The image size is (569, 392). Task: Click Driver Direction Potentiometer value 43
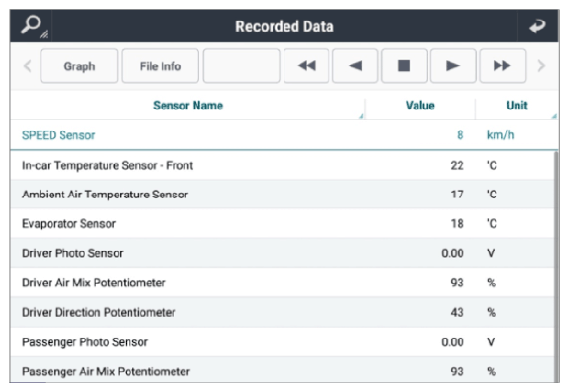457,312
